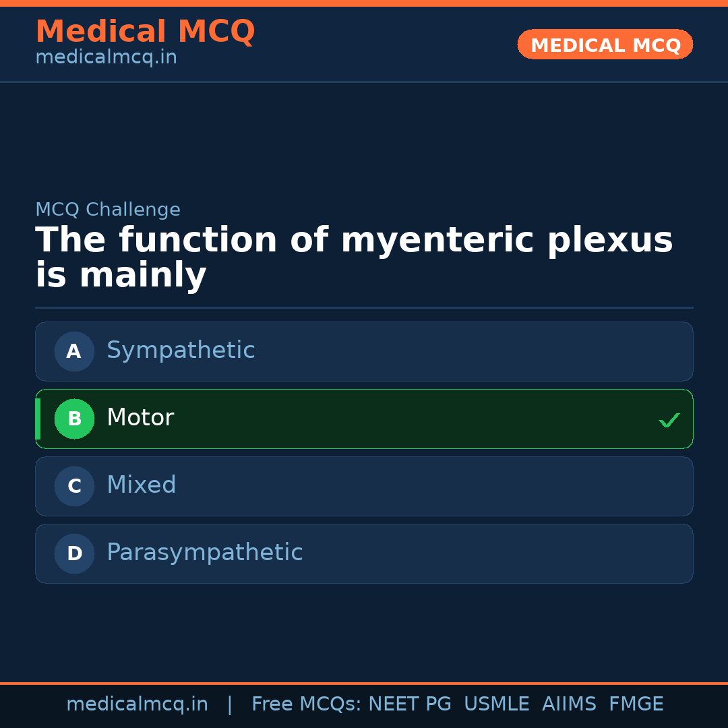Expand the MCQ Challenge section
This screenshot has height=728, width=728.
pos(108,210)
